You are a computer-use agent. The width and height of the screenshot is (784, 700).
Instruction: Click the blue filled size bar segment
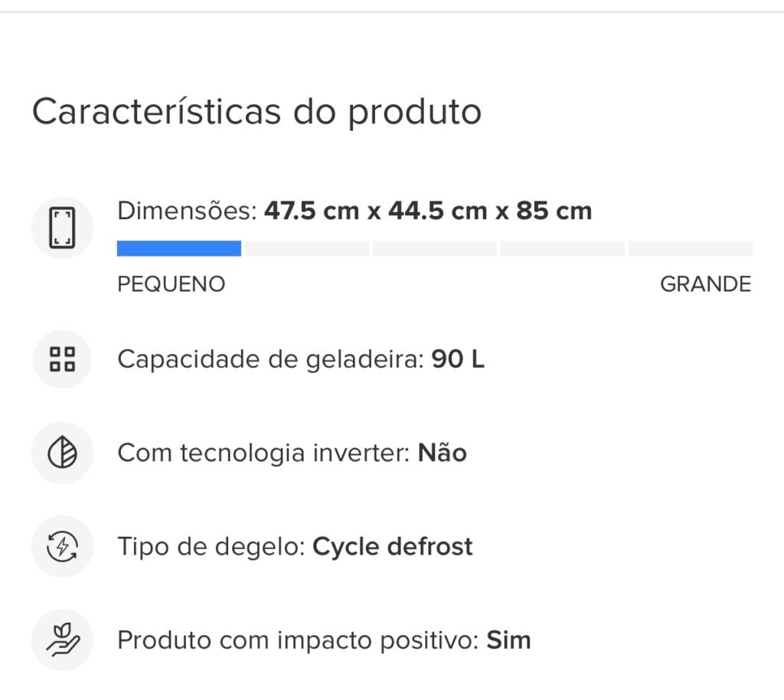[x=179, y=248]
